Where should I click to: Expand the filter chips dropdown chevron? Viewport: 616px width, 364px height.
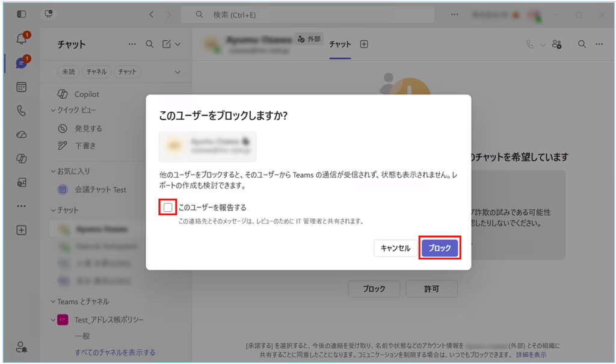177,72
